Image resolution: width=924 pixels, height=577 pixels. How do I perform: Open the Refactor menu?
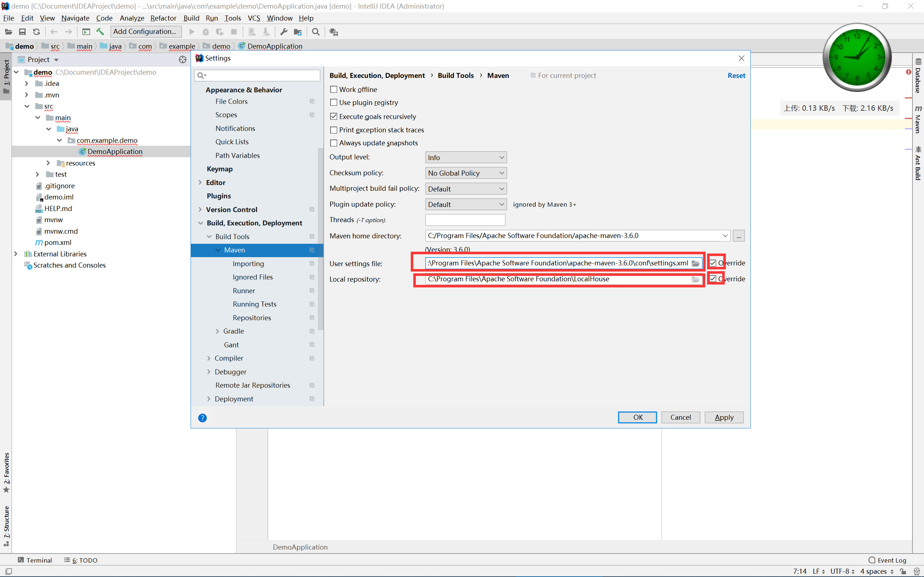[163, 18]
